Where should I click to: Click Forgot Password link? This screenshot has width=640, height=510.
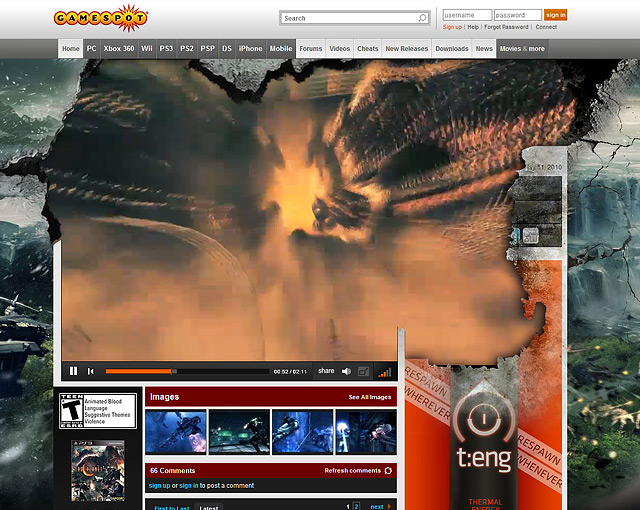tap(506, 27)
